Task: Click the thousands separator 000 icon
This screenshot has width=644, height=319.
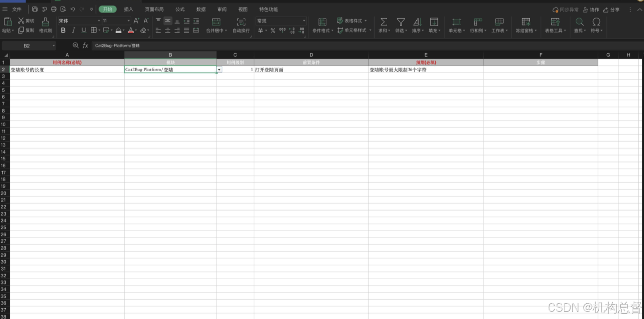Action: pyautogui.click(x=282, y=30)
